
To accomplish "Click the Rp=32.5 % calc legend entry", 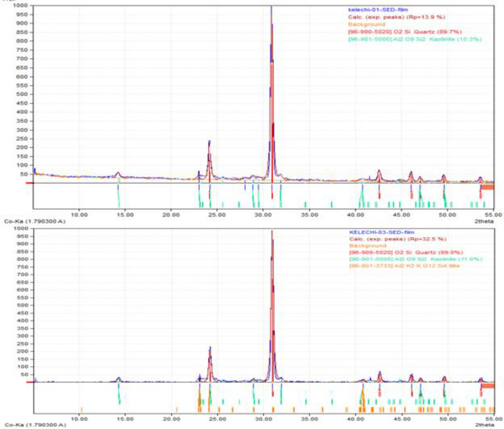I will 397,239.
